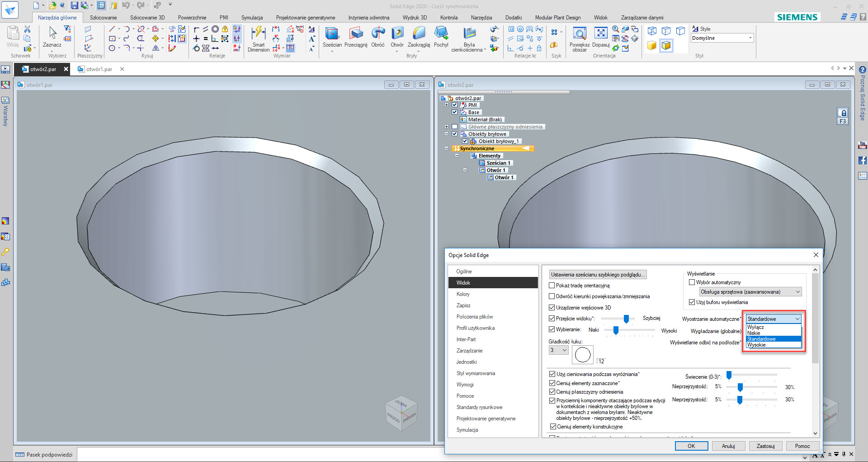
Task: Click the key icon in left sidebar
Action: [5, 252]
